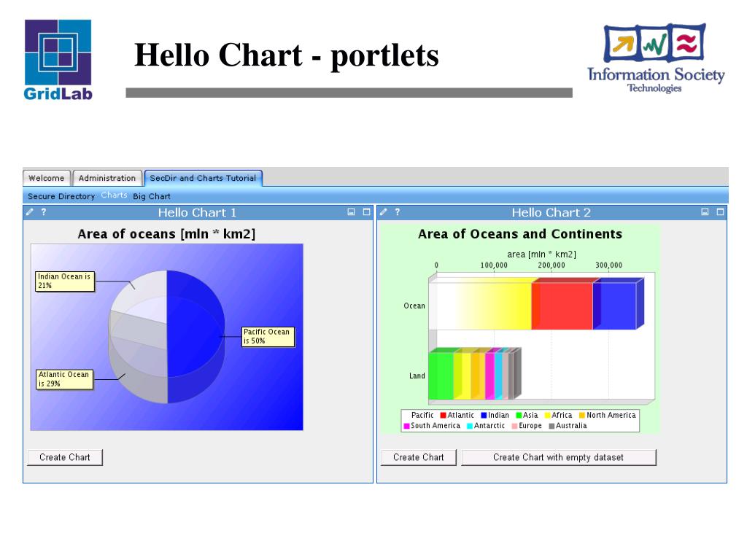Click the 300,000 axis tick label
The width and height of the screenshot is (747, 560).
609,265
